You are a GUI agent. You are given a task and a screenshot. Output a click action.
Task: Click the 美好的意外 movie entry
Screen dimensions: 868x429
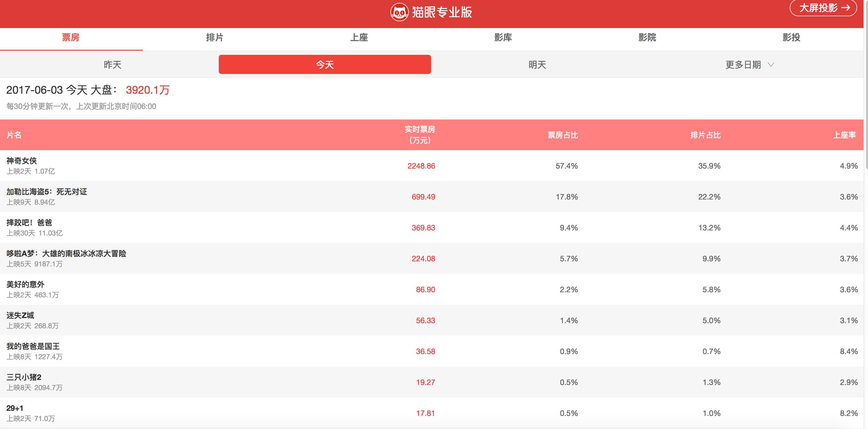click(25, 285)
